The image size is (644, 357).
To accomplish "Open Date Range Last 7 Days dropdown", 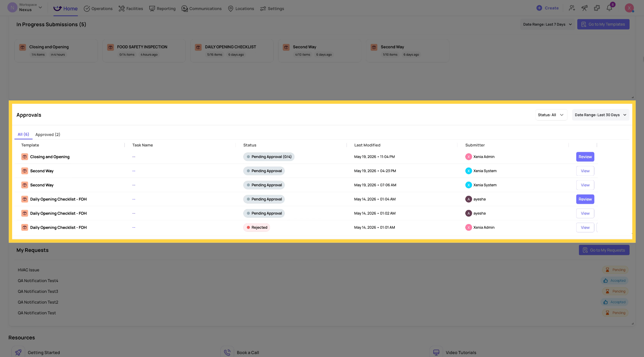I will tap(547, 24).
